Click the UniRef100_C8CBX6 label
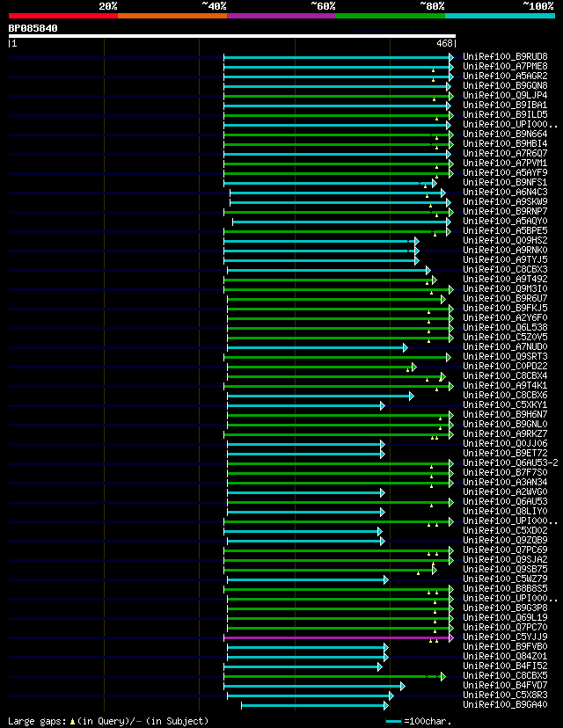 point(505,396)
